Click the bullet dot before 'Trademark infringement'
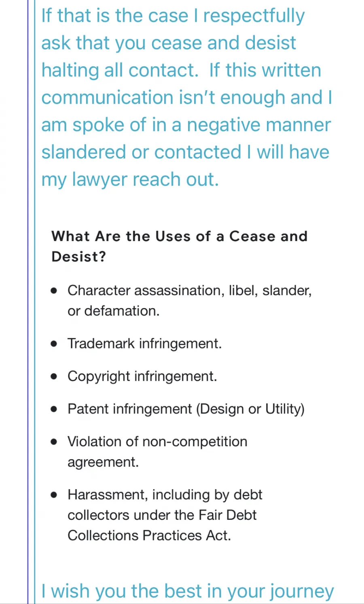The image size is (364, 604). tap(54, 344)
